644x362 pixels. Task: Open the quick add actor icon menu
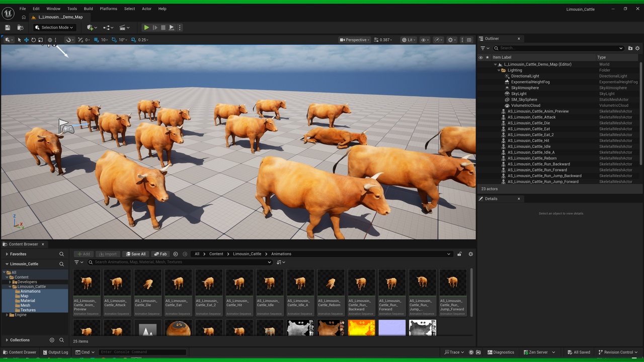click(91, 28)
